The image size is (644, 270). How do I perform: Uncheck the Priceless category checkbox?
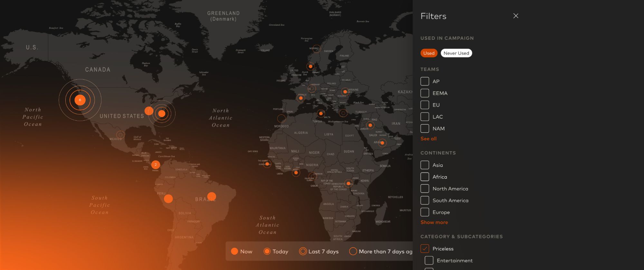pos(425,249)
